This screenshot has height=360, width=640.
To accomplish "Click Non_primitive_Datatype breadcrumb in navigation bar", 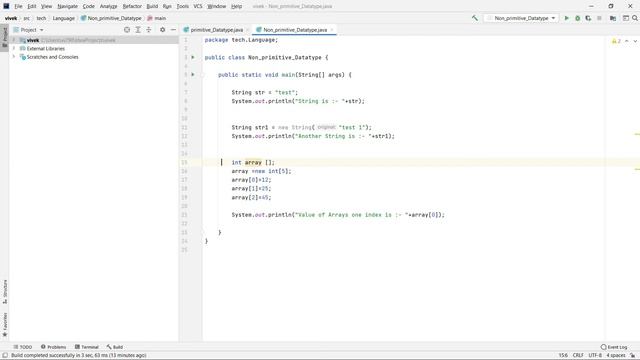I will pos(111,18).
